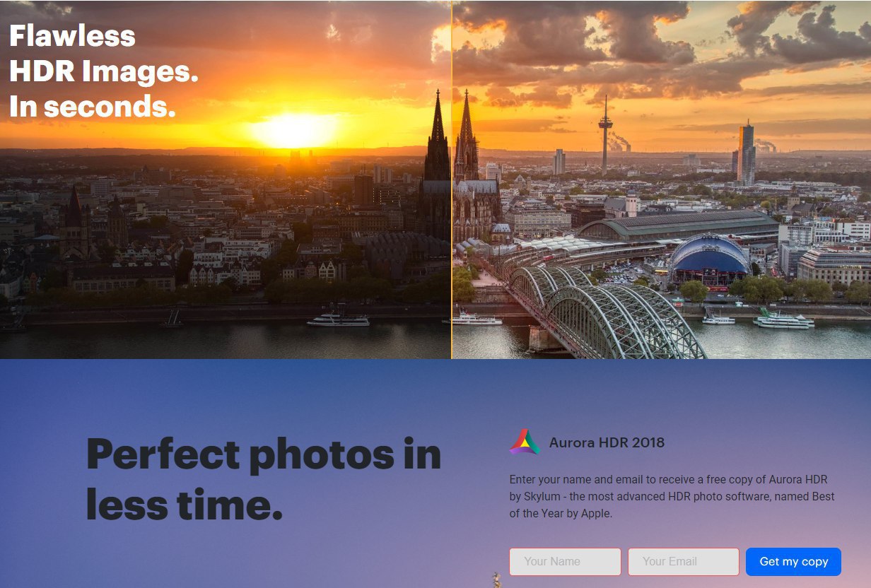Click the "Flawless HDR Images. In seconds." heading
This screenshot has height=588, width=871.
(104, 71)
